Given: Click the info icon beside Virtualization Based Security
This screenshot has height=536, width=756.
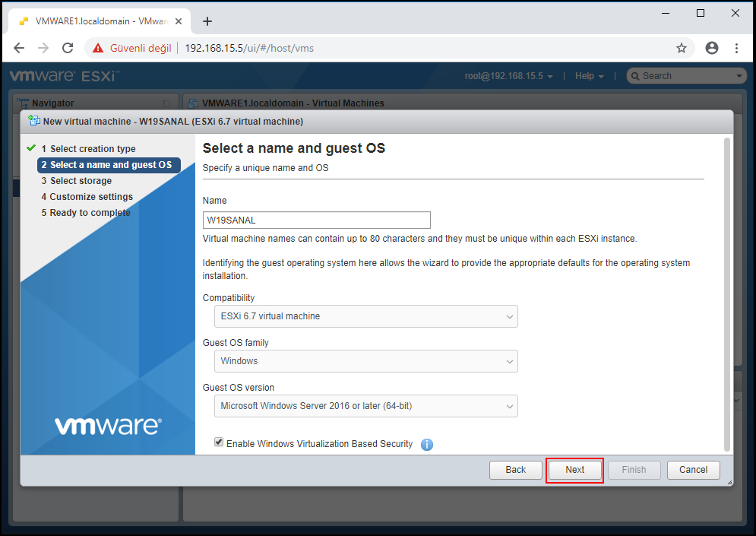Looking at the screenshot, I should pos(427,444).
